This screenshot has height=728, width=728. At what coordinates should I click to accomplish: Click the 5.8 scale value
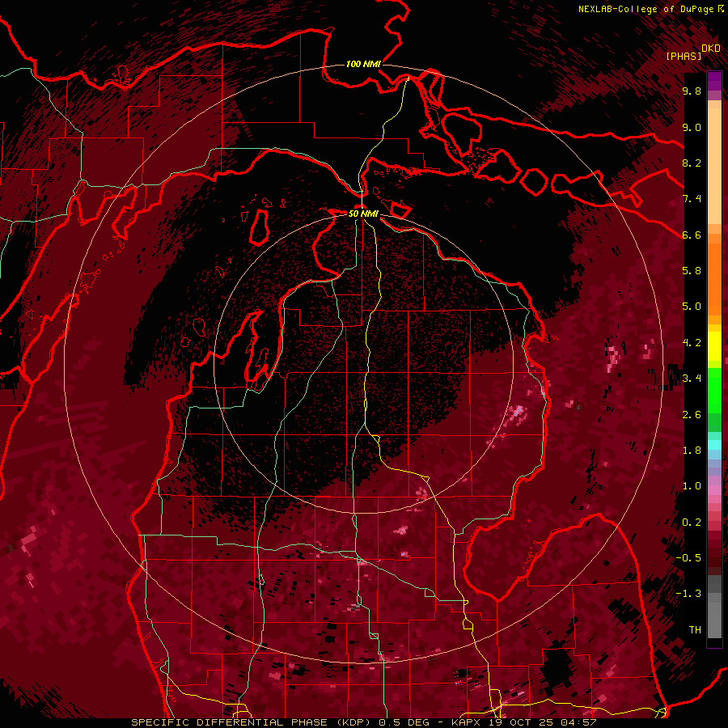[692, 271]
